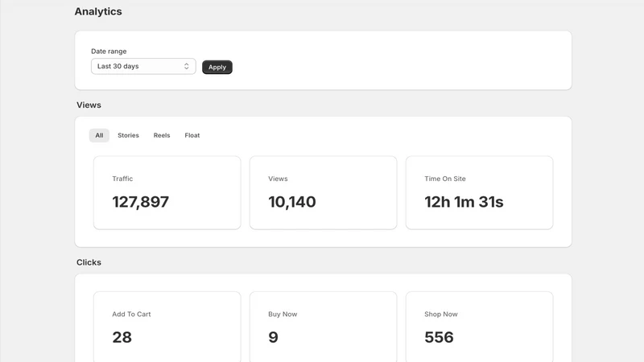Screen dimensions: 644x362
Task: Select the All views tab
Action: [99, 135]
